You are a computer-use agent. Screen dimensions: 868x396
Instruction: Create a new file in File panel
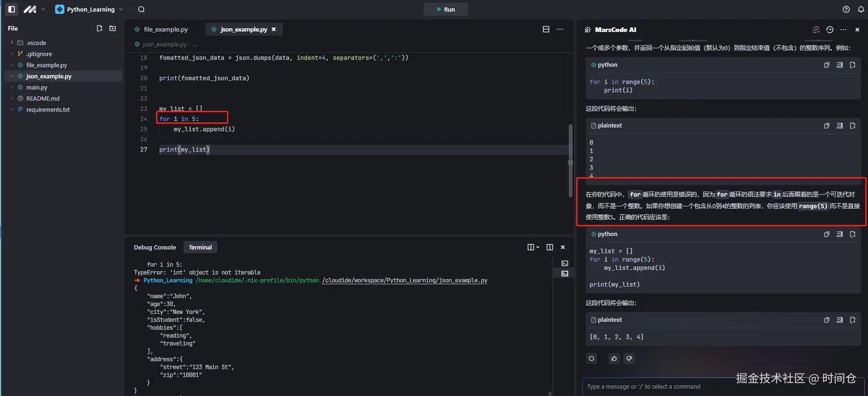point(99,28)
